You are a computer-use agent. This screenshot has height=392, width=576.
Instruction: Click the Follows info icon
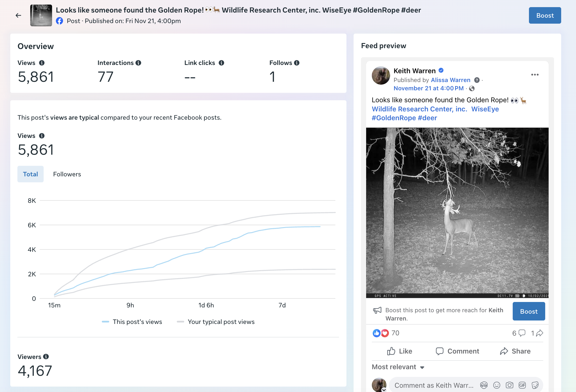[x=297, y=63]
